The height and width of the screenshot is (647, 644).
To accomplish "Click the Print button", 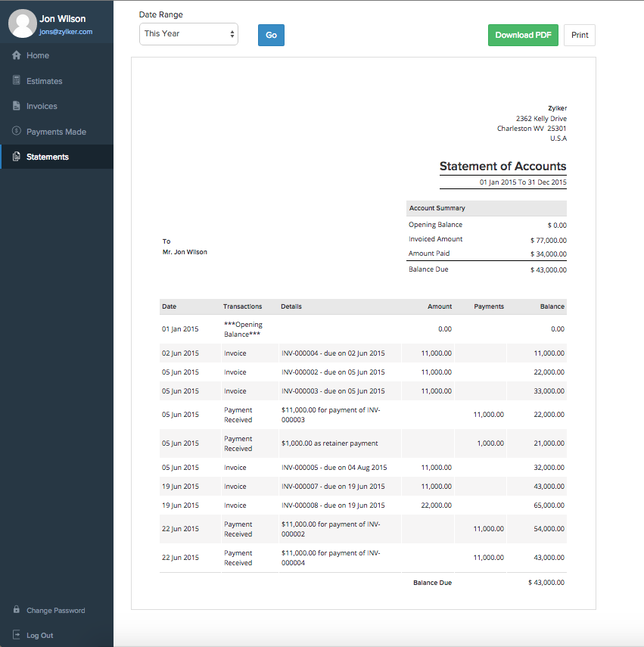I will pyautogui.click(x=580, y=35).
